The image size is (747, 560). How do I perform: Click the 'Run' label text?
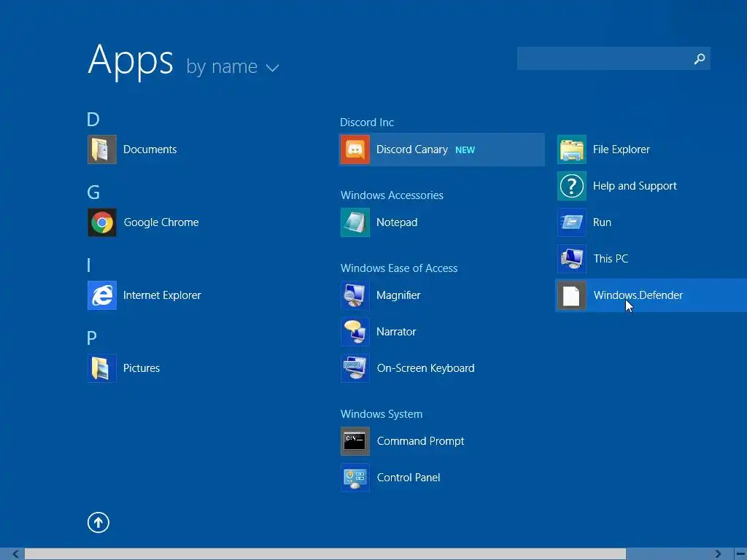pyautogui.click(x=602, y=222)
